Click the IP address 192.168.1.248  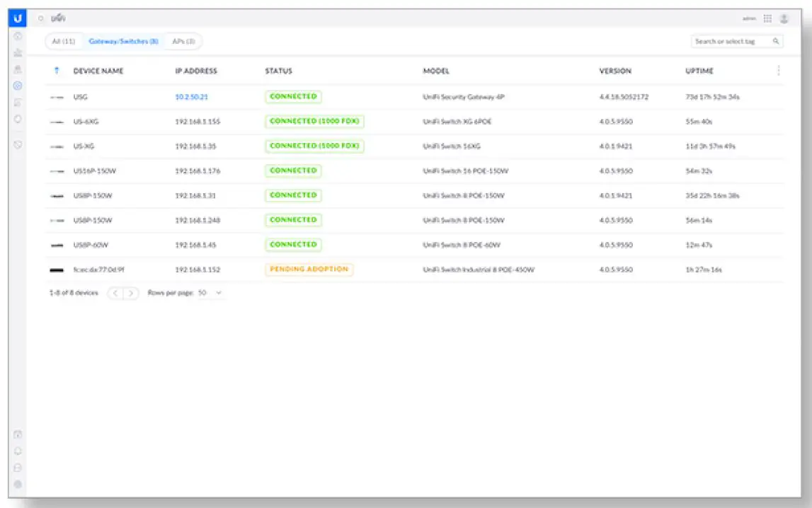click(198, 220)
